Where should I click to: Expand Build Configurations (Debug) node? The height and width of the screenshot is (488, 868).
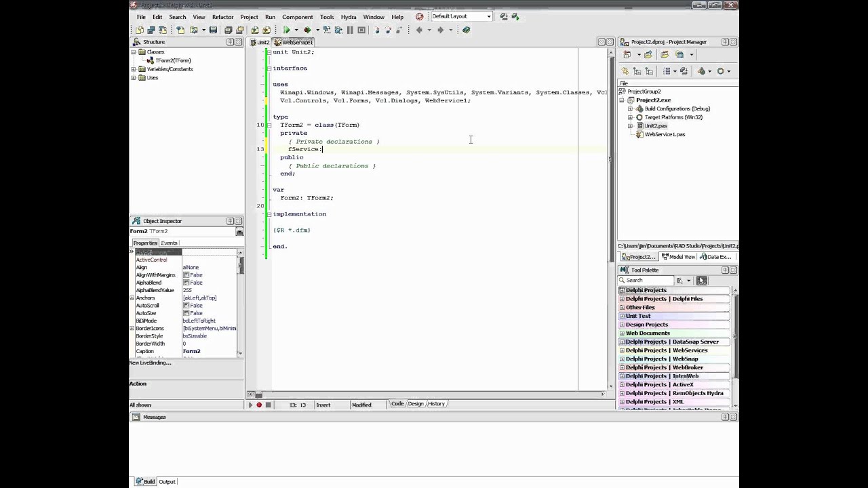tap(630, 108)
